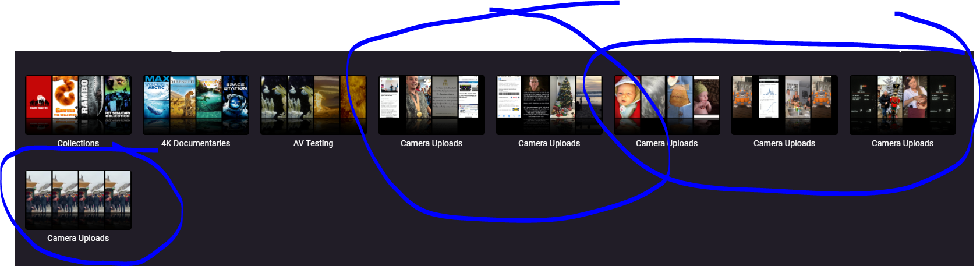The width and height of the screenshot is (980, 266).
Task: Open the AV Testing library thumbnail
Action: click(x=313, y=105)
